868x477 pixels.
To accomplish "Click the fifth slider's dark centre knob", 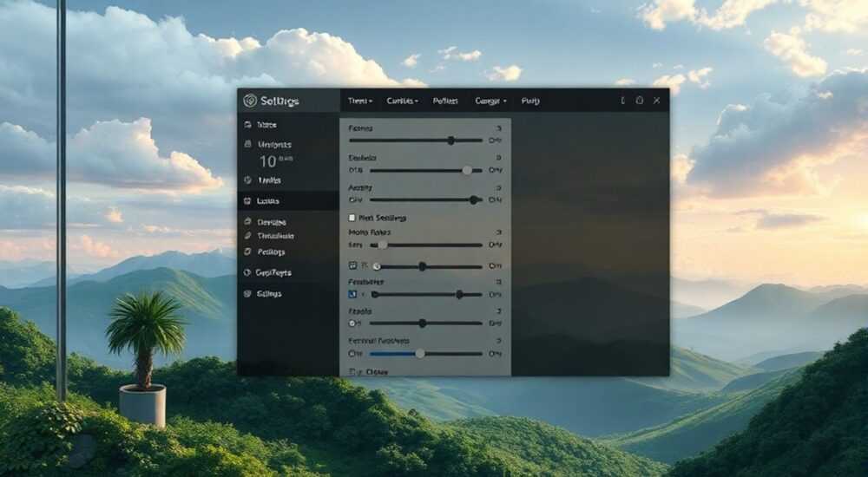I will (x=423, y=267).
